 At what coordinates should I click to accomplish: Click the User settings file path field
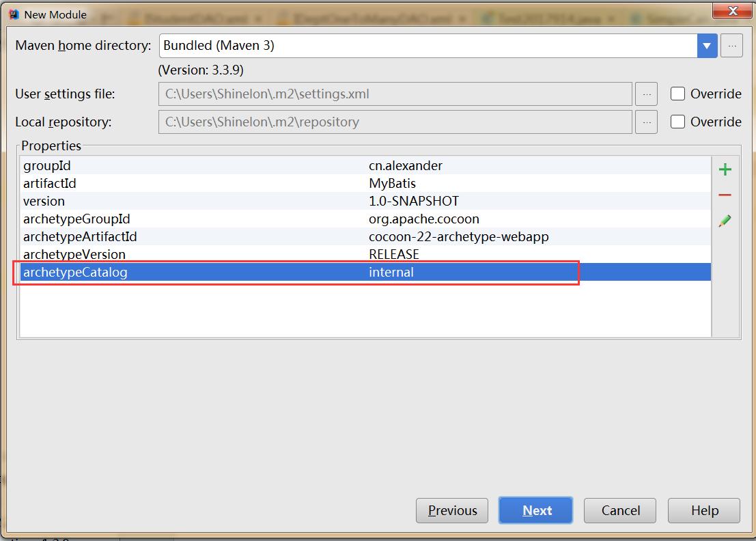(x=395, y=94)
